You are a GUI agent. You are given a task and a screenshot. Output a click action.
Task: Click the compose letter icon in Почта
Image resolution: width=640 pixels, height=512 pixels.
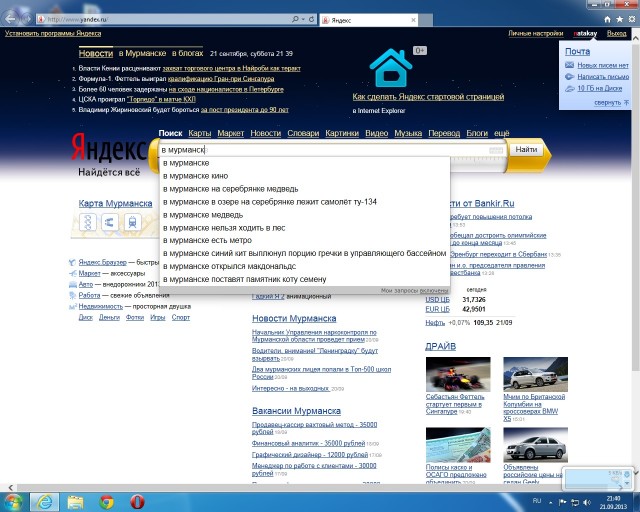coord(569,77)
